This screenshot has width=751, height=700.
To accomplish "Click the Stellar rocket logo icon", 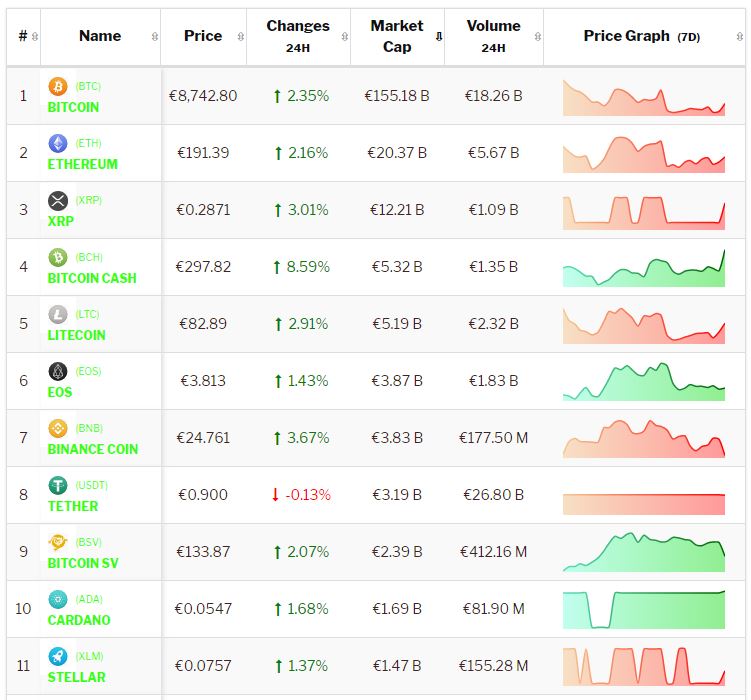I will pos(58,657).
